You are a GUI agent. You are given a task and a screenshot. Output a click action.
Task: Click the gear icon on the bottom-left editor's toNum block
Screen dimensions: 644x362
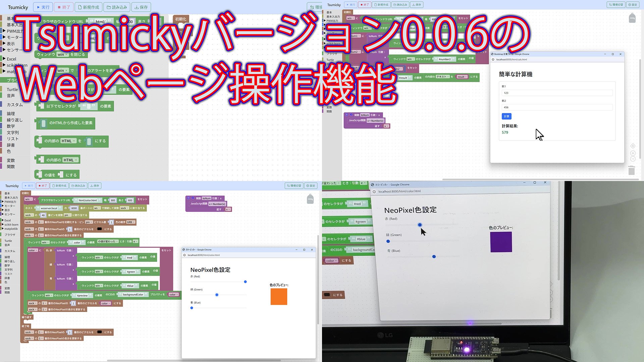point(189,198)
